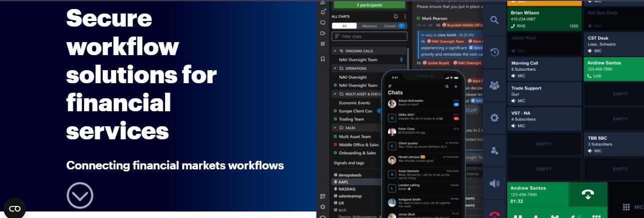Toggle the Multi Asset Team green checkbox
Screen dimensions: 644x218
pos(335,136)
